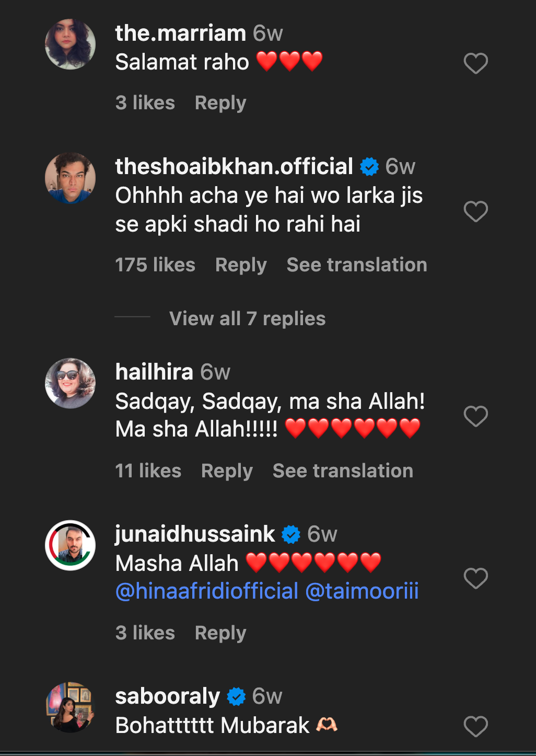Open the.marriam's profile picture
The height and width of the screenshot is (756, 536).
click(x=70, y=44)
